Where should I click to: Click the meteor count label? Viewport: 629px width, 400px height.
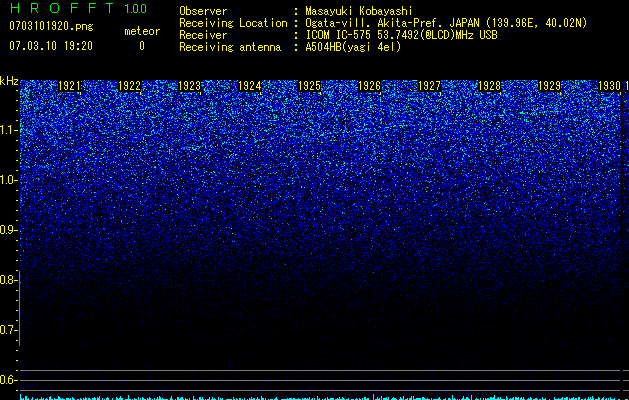142,31
